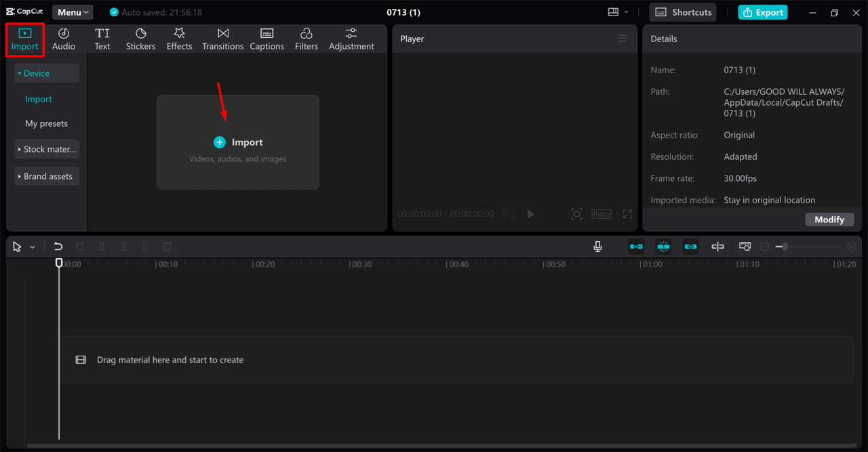Click the trash Delete icon
Screen dimensions: 868x452
tap(167, 247)
